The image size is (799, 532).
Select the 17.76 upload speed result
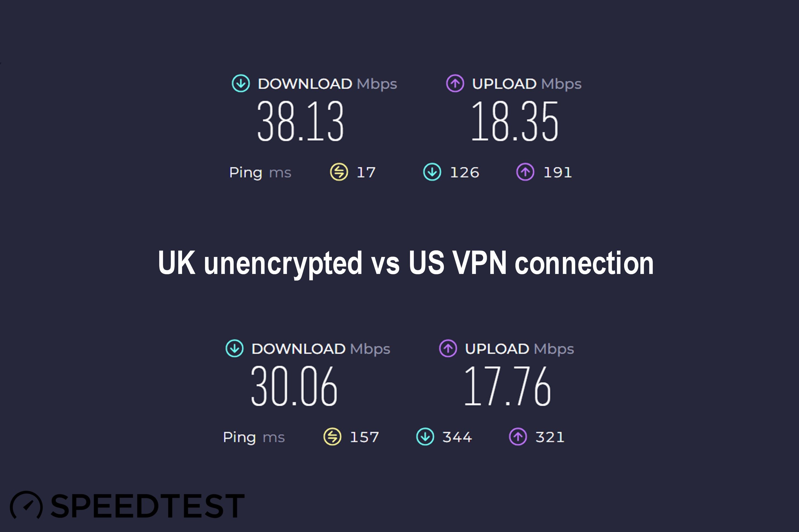[507, 386]
